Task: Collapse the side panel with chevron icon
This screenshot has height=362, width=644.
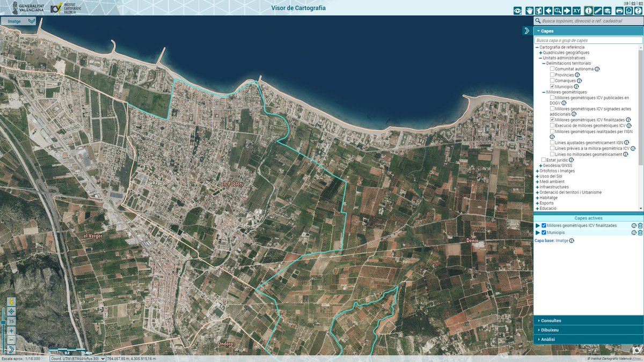Action: [x=526, y=31]
